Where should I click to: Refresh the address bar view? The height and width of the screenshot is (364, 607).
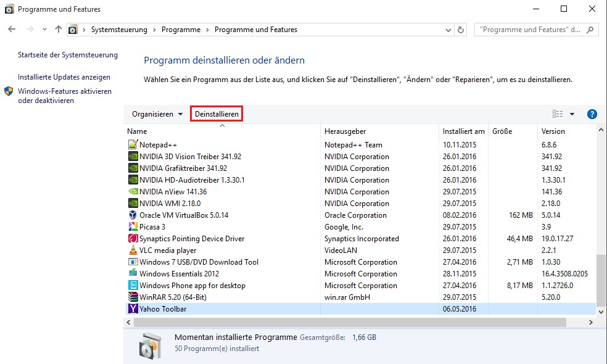[x=461, y=30]
